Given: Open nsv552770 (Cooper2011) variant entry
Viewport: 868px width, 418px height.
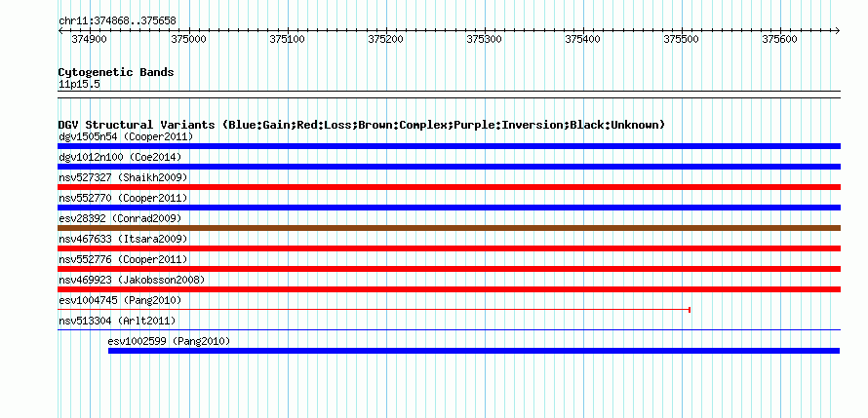Looking at the screenshot, I should pyautogui.click(x=123, y=198).
